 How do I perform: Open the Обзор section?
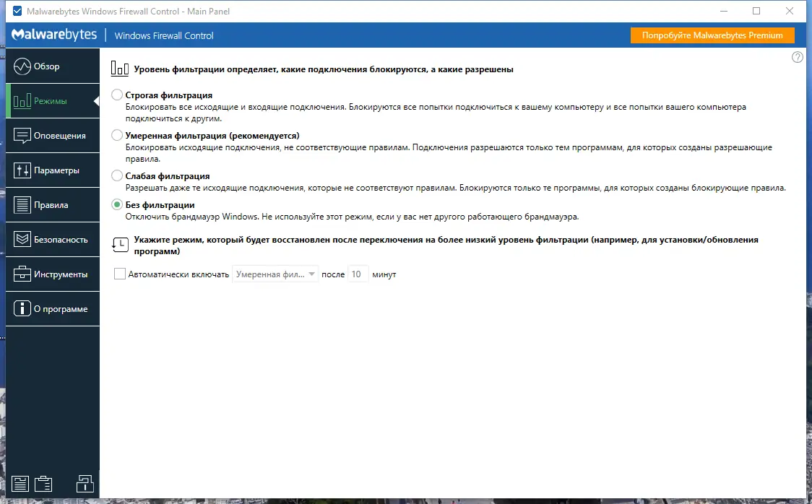pyautogui.click(x=53, y=66)
